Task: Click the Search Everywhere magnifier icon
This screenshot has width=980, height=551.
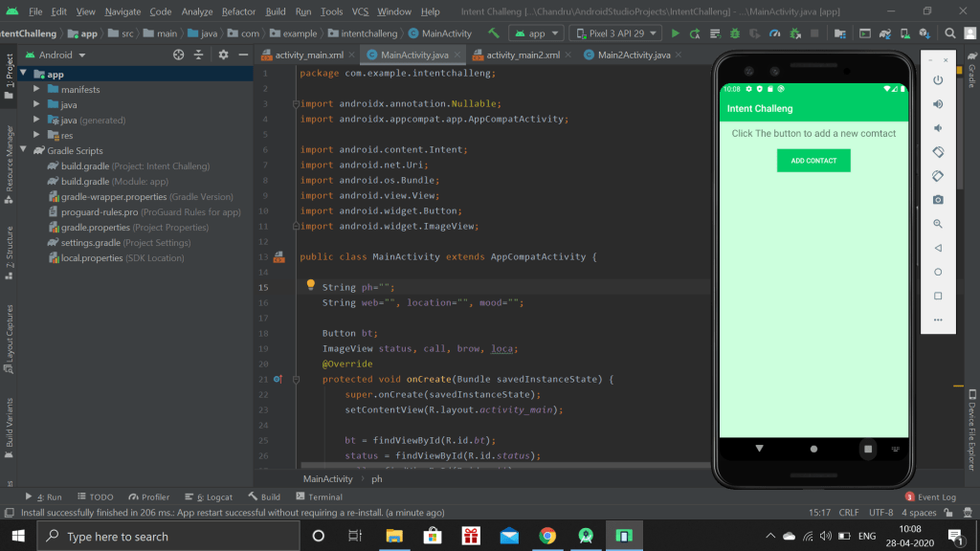Action: [x=950, y=33]
